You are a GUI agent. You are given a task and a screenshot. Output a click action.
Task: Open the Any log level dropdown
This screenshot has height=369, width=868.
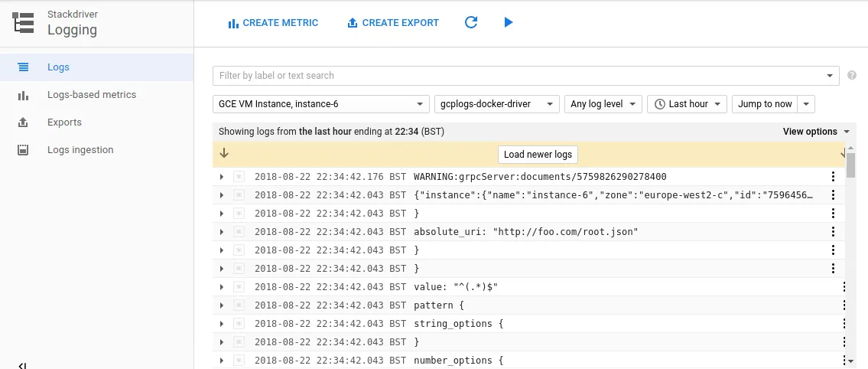pyautogui.click(x=603, y=104)
